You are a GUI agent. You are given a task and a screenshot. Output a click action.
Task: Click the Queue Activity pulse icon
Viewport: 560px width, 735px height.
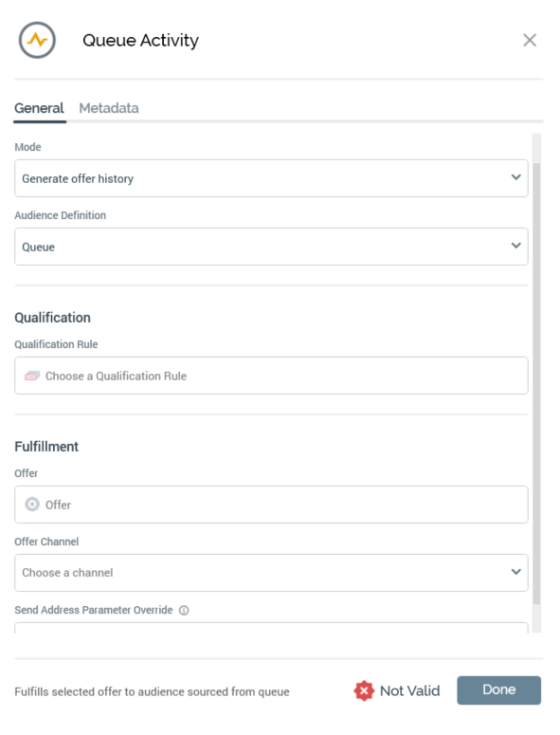coord(37,41)
